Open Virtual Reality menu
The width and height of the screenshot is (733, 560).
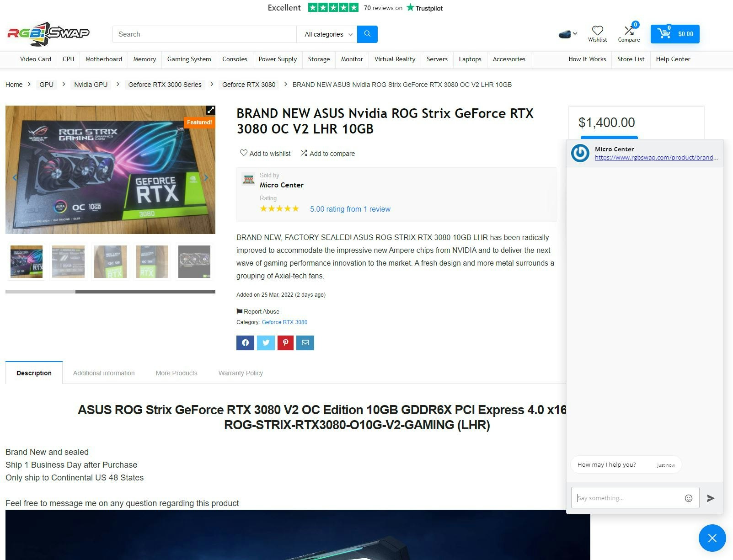click(395, 59)
